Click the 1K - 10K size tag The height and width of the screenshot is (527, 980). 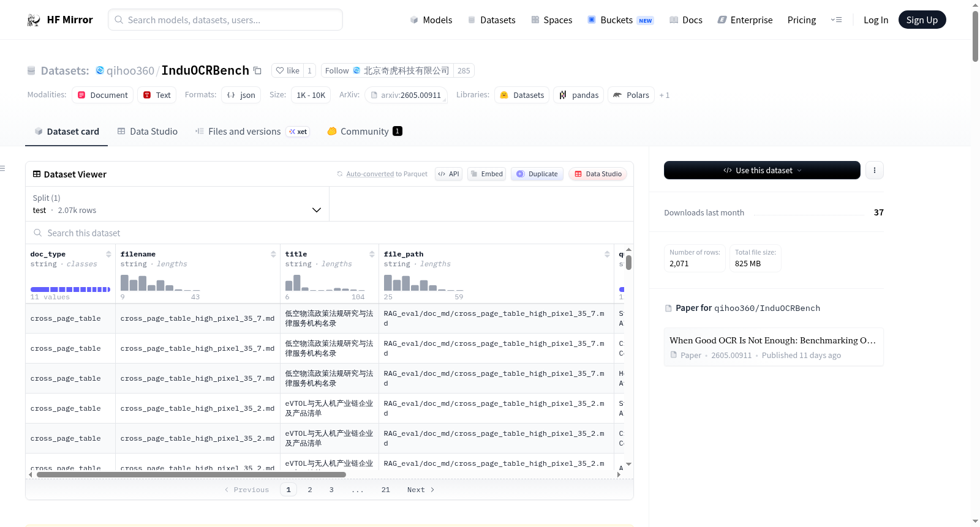[311, 95]
